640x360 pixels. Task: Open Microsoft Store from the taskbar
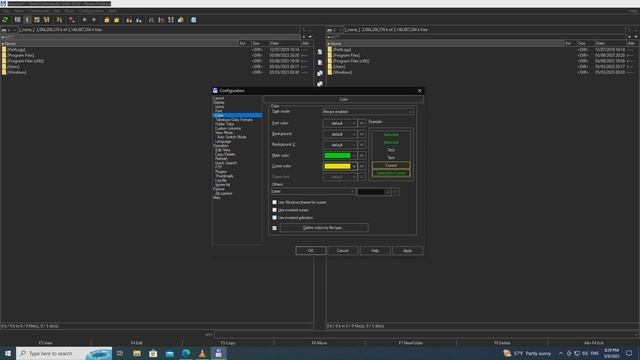click(153, 353)
